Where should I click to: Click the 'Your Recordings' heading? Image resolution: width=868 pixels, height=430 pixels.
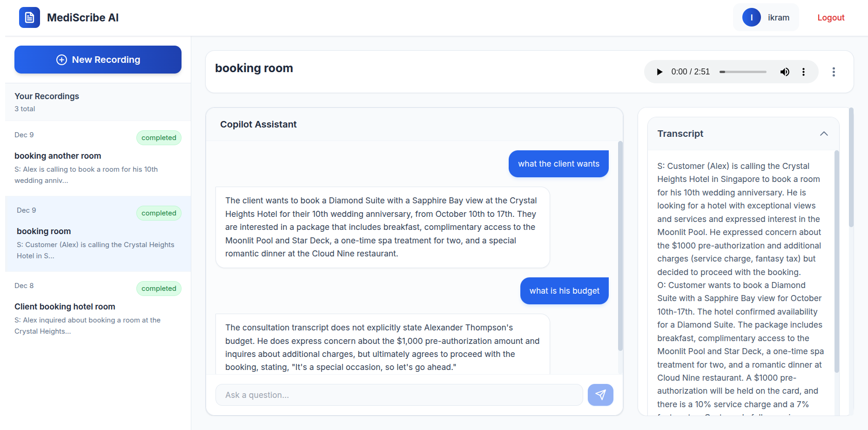click(47, 96)
